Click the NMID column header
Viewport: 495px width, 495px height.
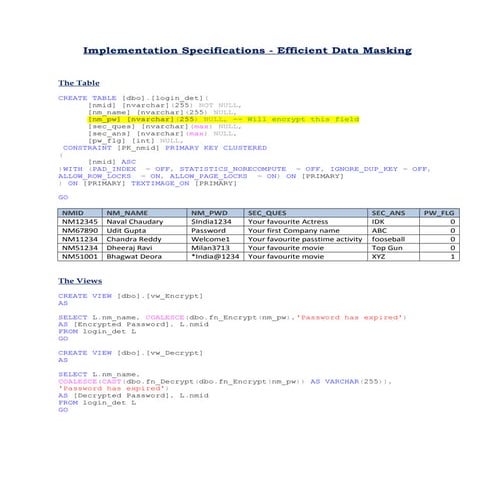click(80, 213)
